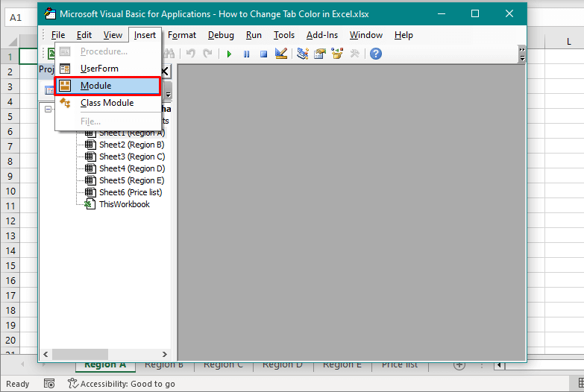Open the Properties Window toolbar icon
This screenshot has width=584, height=392.
pos(320,54)
